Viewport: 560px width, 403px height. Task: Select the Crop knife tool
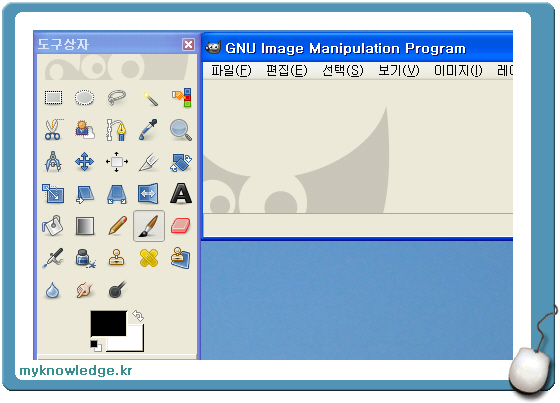149,162
